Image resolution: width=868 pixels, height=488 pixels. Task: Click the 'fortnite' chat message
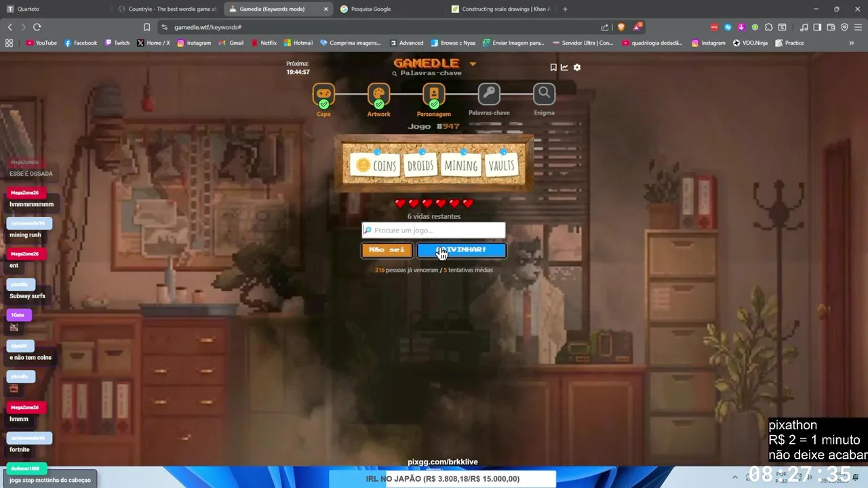pos(20,449)
